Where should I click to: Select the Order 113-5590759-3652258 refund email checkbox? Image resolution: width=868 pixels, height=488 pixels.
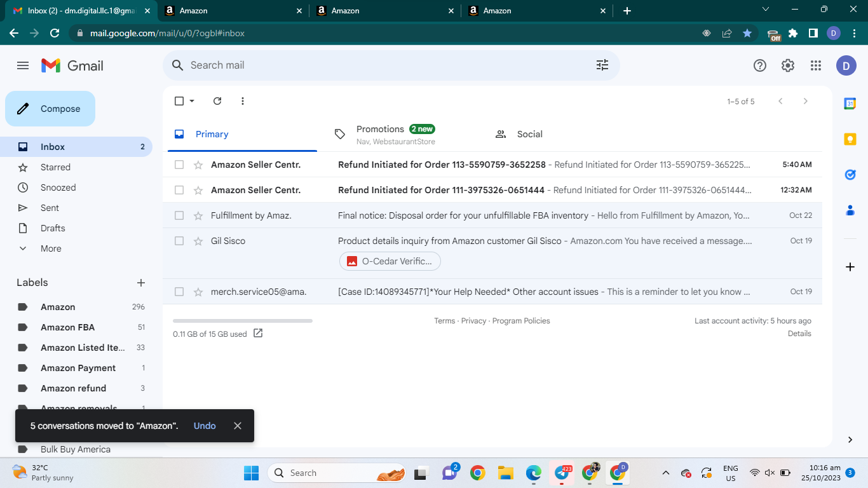(179, 165)
